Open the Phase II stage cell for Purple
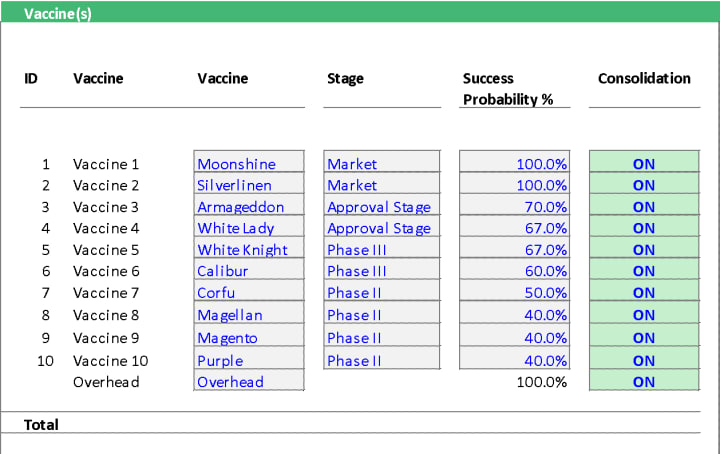The width and height of the screenshot is (720, 454). point(382,358)
